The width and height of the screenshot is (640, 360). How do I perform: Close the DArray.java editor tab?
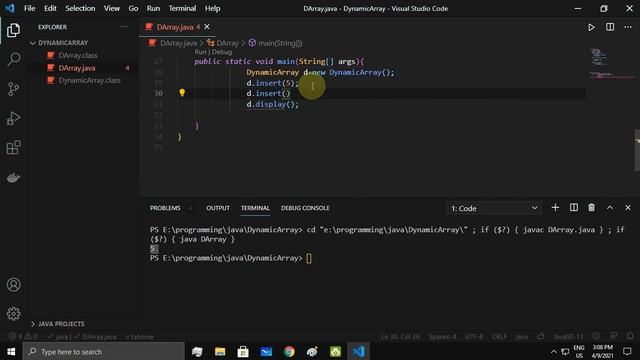(207, 27)
